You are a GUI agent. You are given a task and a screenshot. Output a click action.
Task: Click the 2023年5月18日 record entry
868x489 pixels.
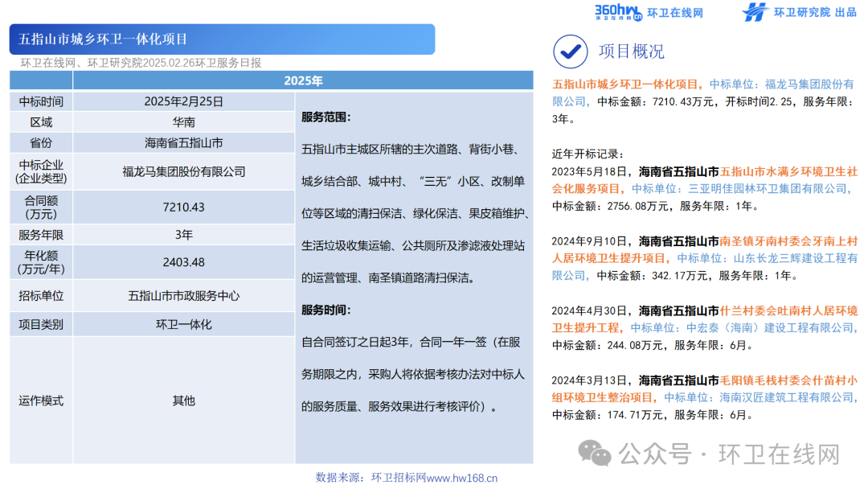704,189
